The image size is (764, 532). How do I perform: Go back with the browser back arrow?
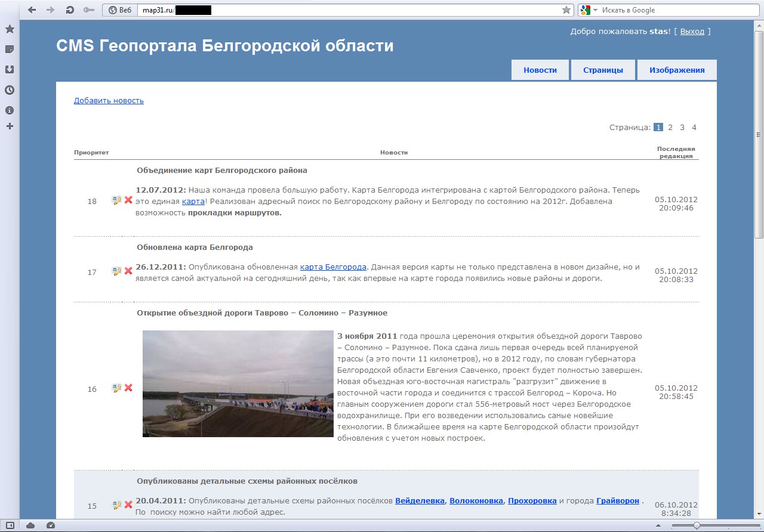pyautogui.click(x=32, y=10)
